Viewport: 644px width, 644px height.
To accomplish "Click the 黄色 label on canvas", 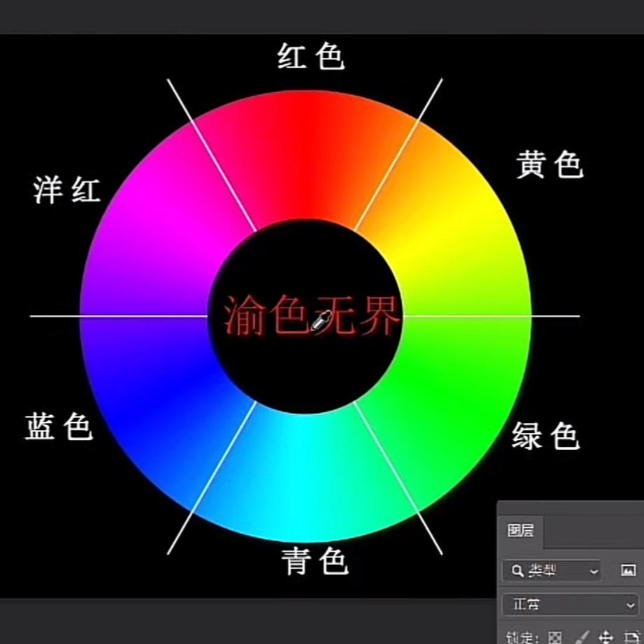I will click(x=549, y=164).
